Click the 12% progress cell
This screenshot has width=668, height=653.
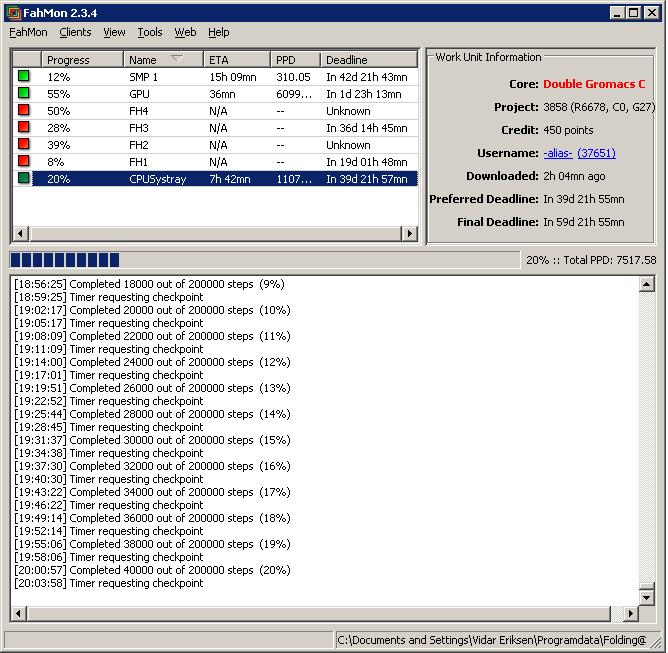(58, 77)
